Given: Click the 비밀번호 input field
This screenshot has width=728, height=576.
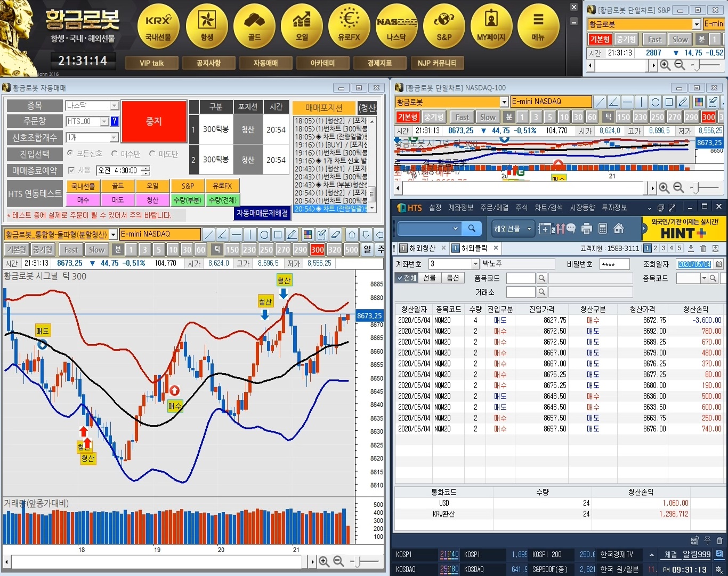Looking at the screenshot, I should pos(614,264).
